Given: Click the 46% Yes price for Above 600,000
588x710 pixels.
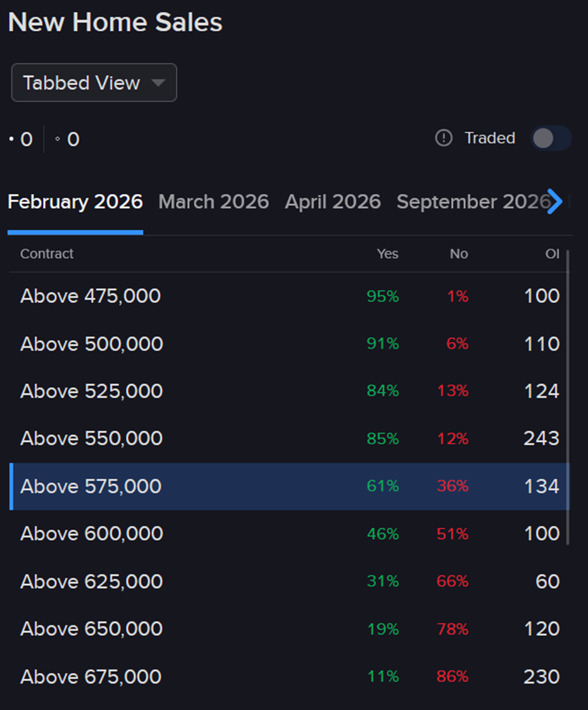Looking at the screenshot, I should [382, 534].
